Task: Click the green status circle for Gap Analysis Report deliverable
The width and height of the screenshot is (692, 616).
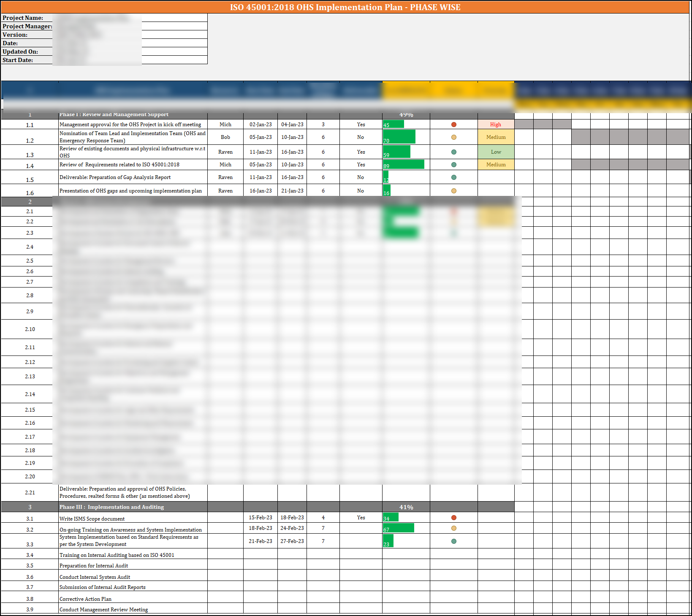Action: click(x=453, y=177)
